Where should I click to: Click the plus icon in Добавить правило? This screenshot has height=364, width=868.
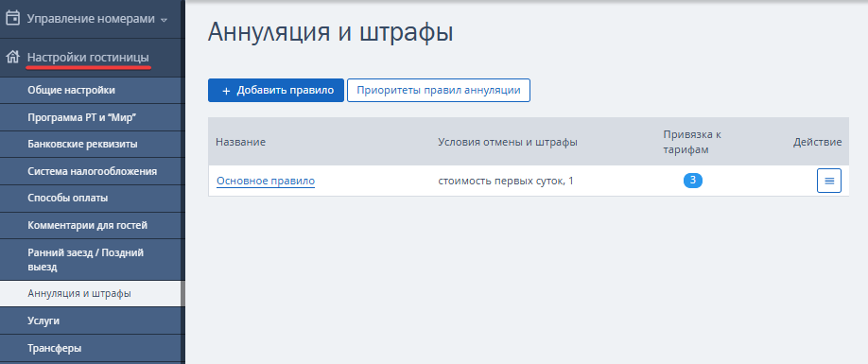(226, 91)
